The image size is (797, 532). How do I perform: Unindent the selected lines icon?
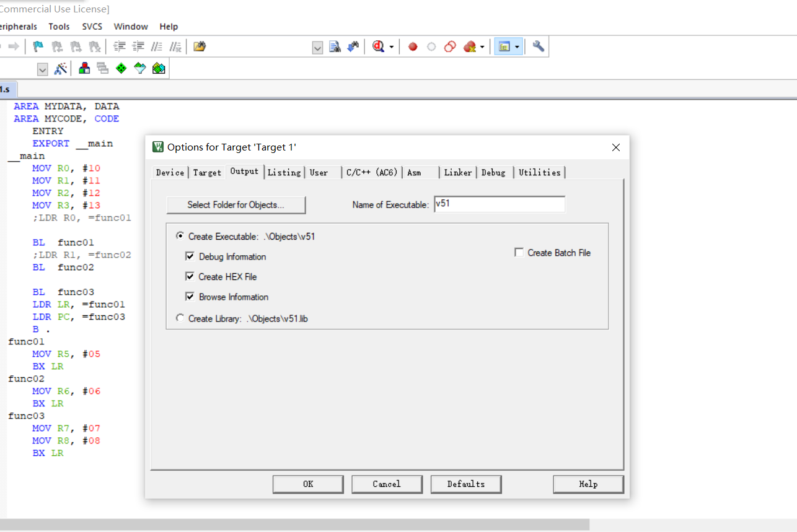coord(138,46)
